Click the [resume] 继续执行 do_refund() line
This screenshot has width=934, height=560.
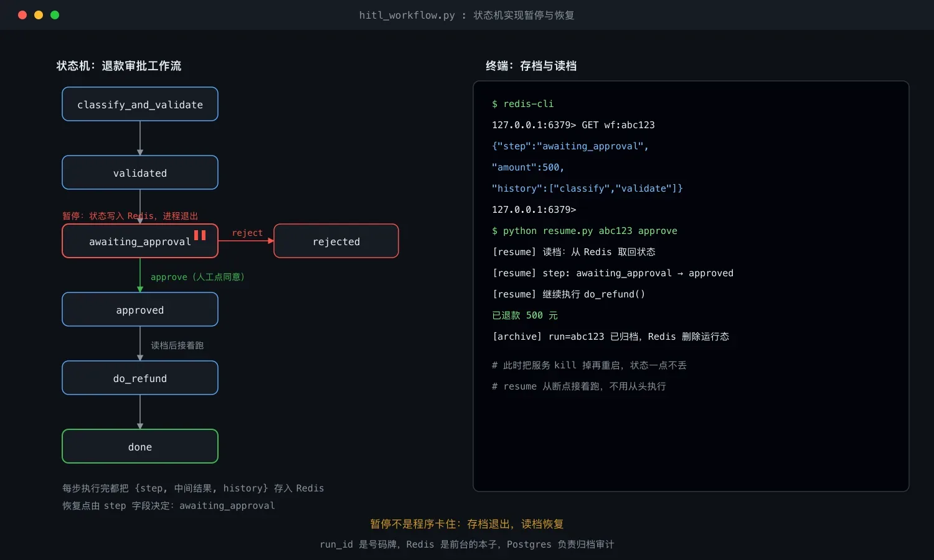pyautogui.click(x=568, y=294)
